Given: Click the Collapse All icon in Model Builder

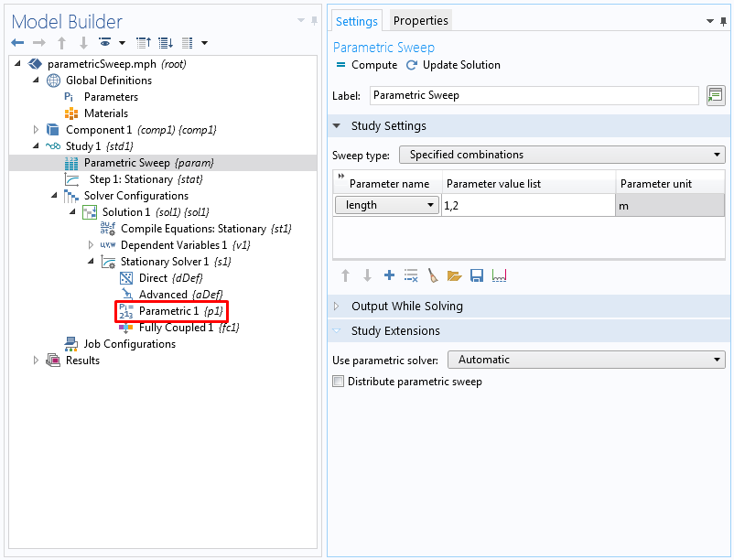Looking at the screenshot, I should pyautogui.click(x=144, y=43).
